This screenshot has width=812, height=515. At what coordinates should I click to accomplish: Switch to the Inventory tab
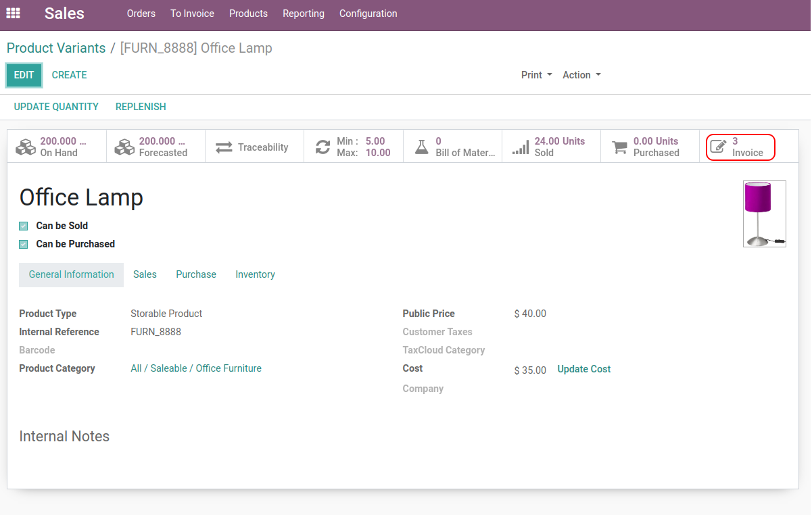(255, 274)
